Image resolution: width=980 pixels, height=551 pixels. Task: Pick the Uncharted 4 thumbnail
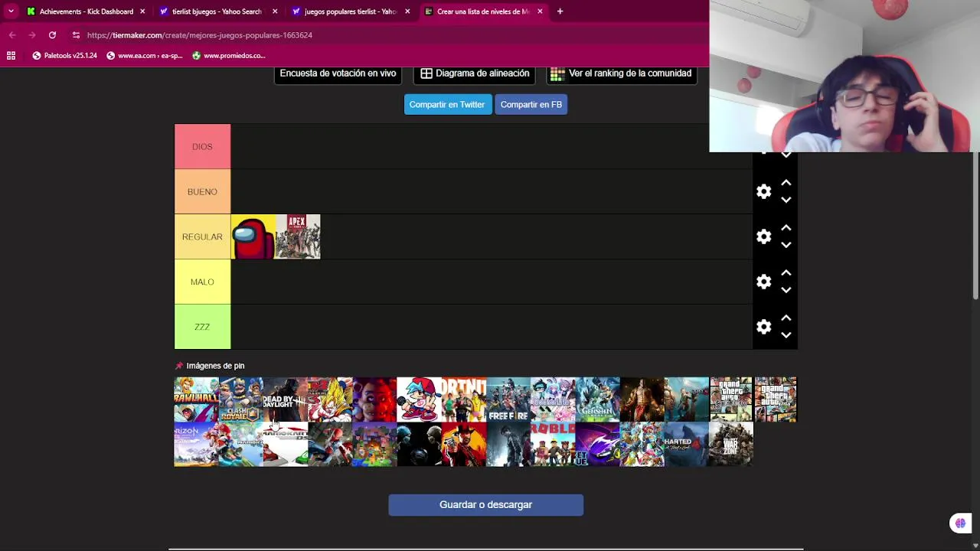click(x=686, y=444)
